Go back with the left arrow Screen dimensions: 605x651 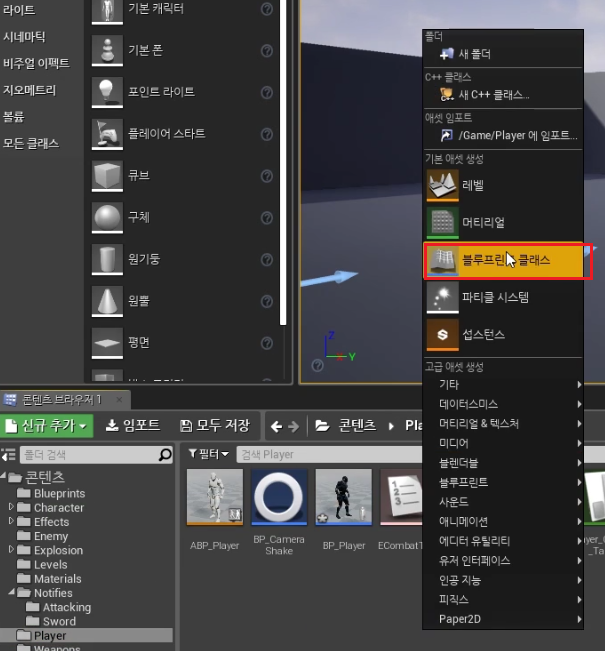point(276,426)
